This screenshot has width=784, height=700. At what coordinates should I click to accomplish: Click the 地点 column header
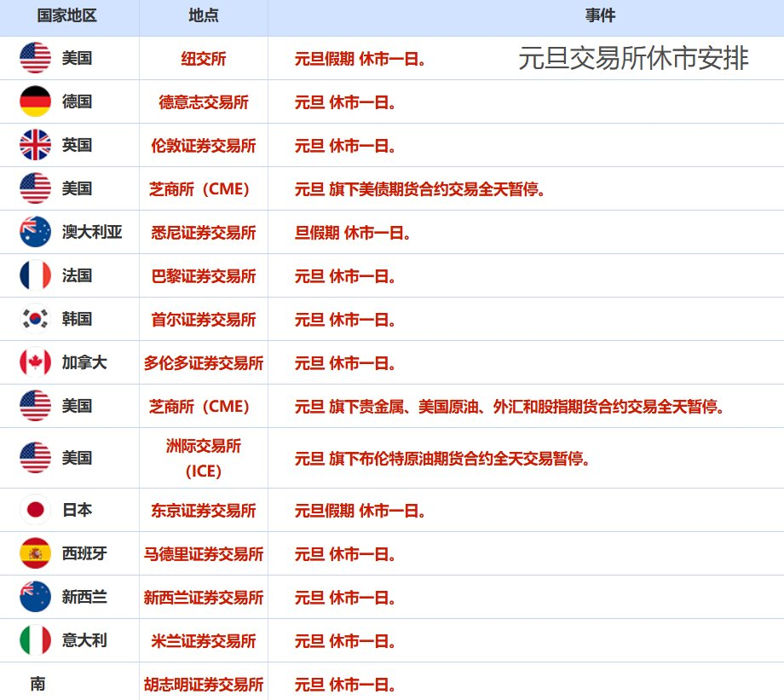click(203, 14)
